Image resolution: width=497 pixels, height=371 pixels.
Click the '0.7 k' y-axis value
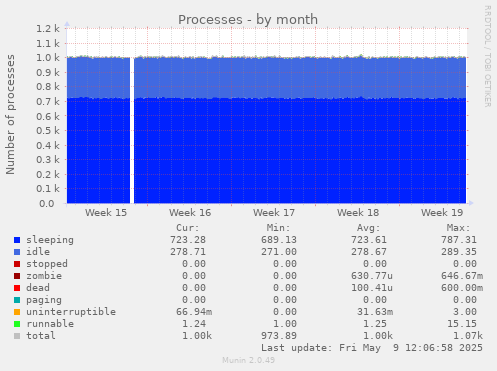(48, 101)
